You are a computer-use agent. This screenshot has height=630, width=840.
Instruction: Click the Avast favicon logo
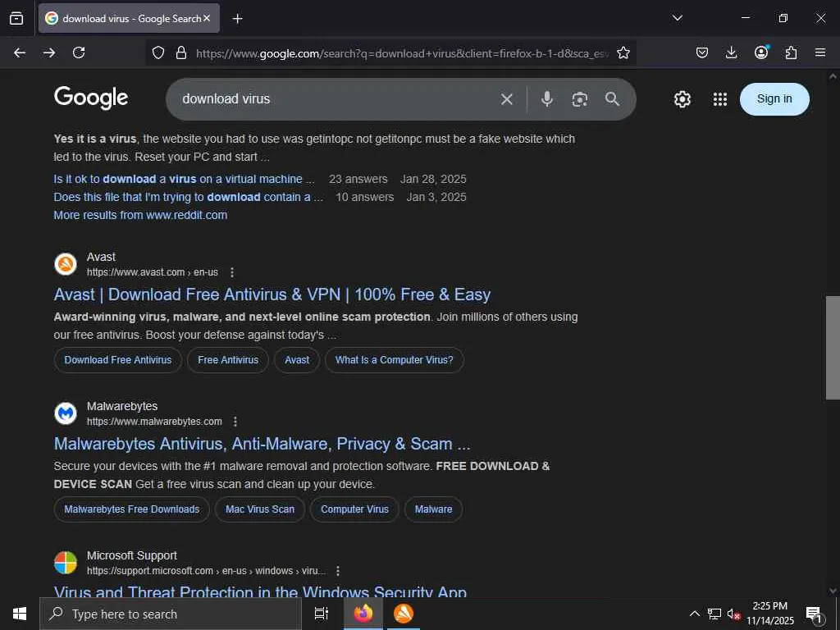[x=66, y=264]
